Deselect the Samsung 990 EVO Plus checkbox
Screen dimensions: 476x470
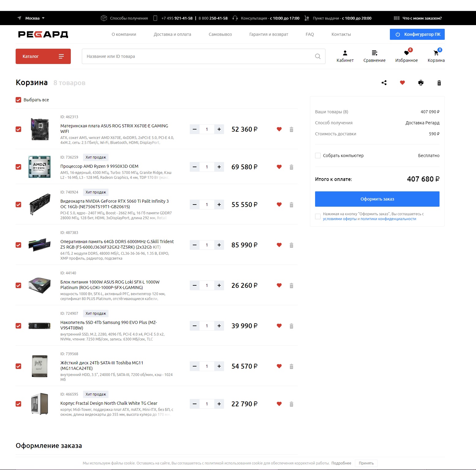[x=18, y=326]
